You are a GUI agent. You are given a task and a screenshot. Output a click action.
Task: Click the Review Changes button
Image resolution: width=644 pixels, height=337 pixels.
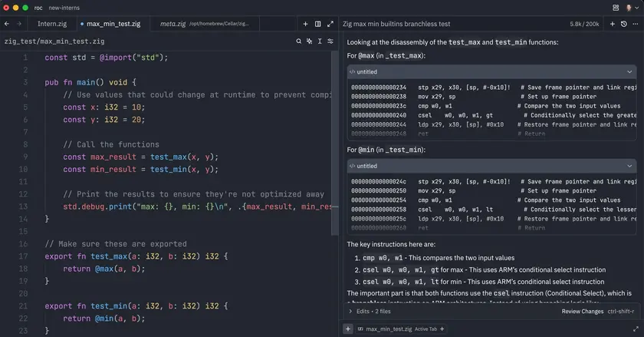tap(583, 312)
